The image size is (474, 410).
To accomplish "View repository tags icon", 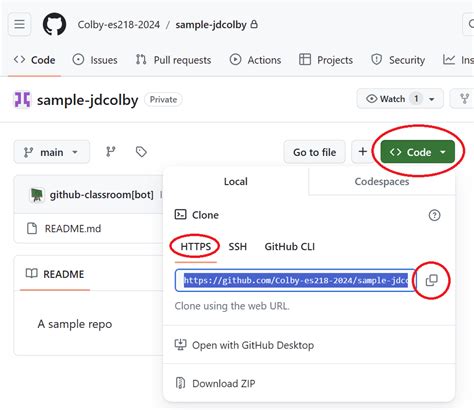I will coord(141,152).
